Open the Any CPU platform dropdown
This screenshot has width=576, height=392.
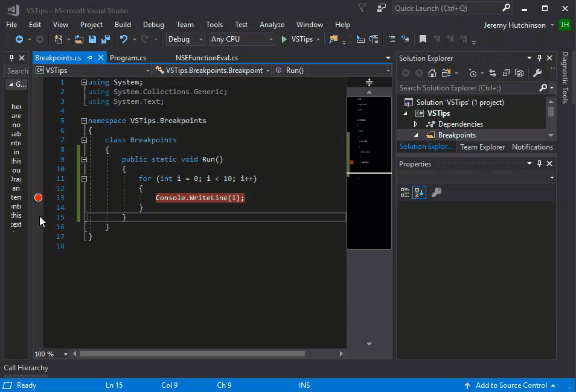242,39
